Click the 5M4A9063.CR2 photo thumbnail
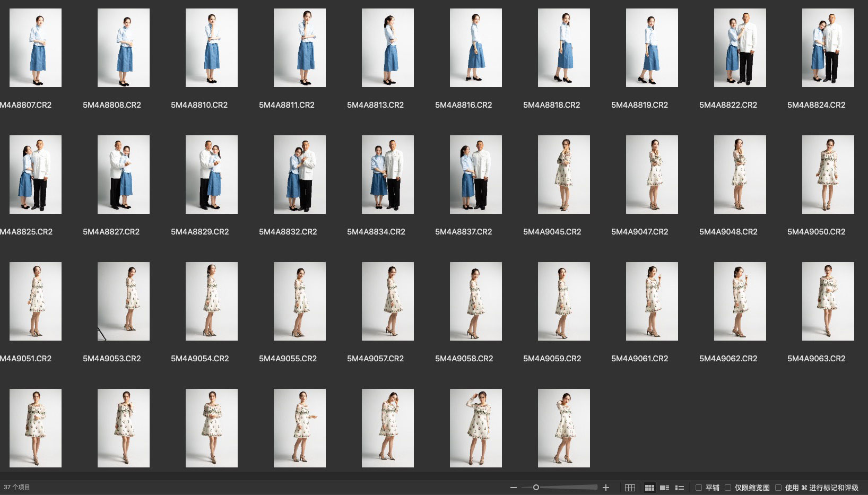The height and width of the screenshot is (495, 868). (828, 301)
